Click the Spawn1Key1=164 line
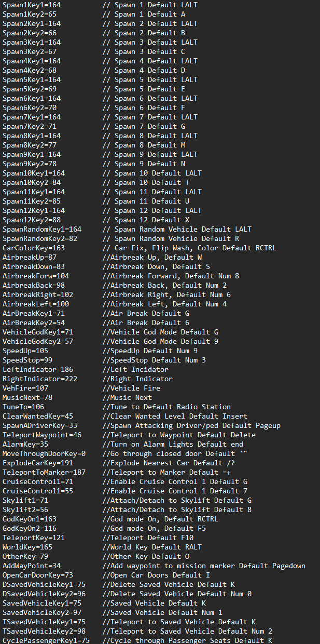320x644 pixels. [x=32, y=5]
